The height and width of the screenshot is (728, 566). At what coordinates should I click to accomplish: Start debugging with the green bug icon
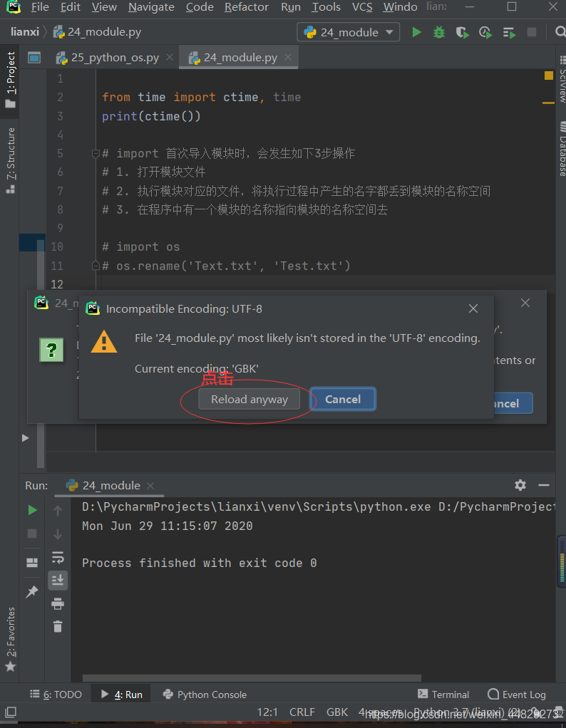coord(438,32)
